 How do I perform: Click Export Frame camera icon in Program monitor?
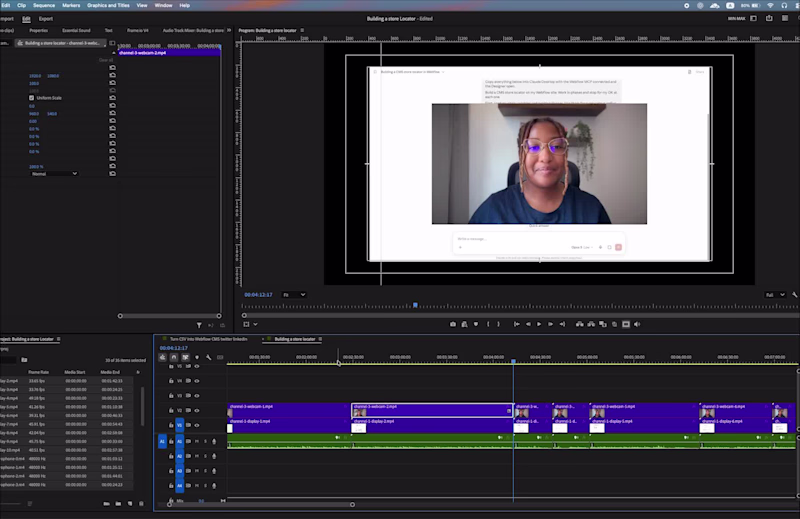click(453, 324)
